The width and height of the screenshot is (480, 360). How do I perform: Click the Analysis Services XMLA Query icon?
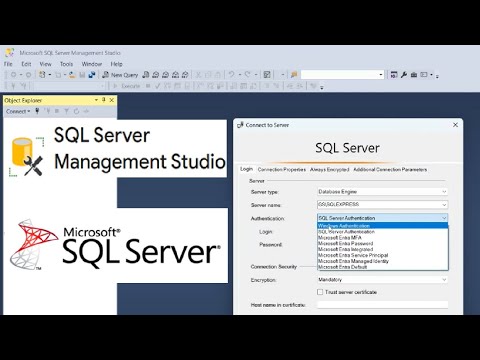[x=175, y=75]
